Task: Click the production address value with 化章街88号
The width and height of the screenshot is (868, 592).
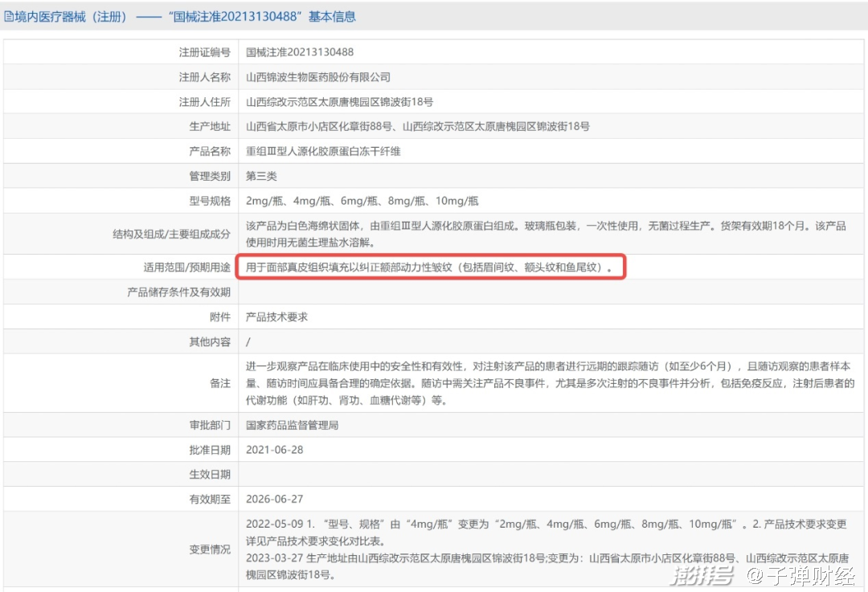Action: coord(417,126)
